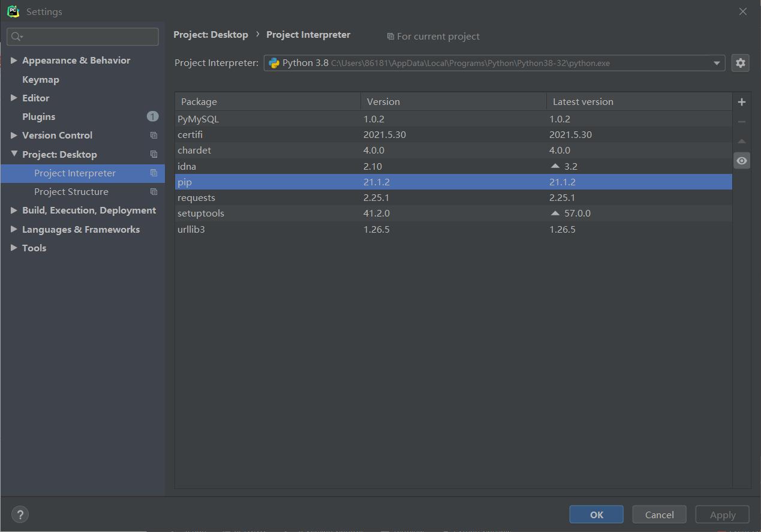Expand Build, Execution, Deployment section
The height and width of the screenshot is (532, 761).
tap(14, 211)
